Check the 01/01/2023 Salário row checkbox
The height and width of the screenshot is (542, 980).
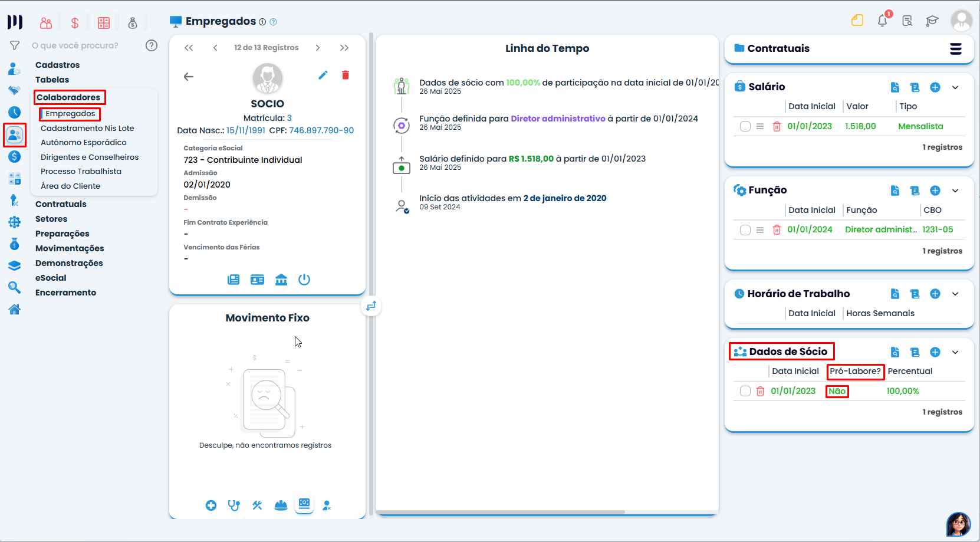tap(745, 126)
